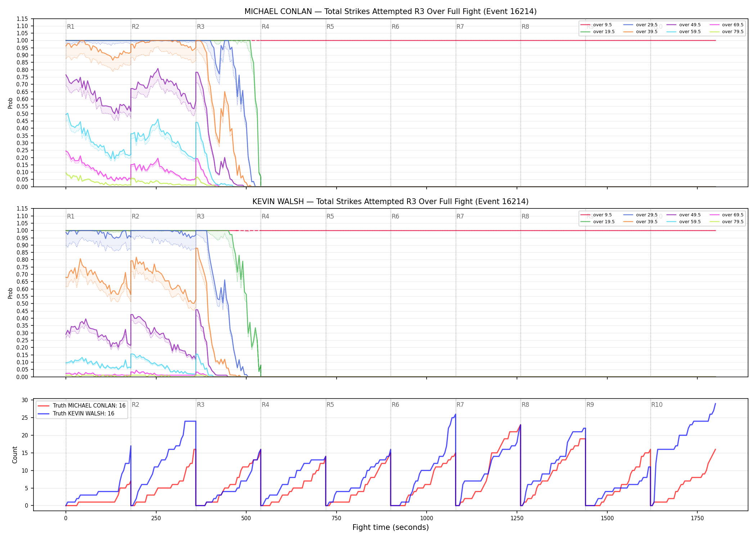Click the R10 round marker in bottom count chart
The width and height of the screenshot is (756, 540).
click(657, 405)
